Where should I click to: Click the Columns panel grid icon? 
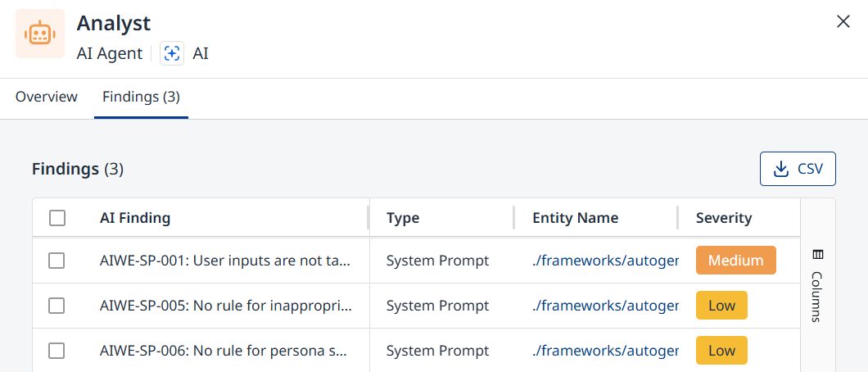[x=818, y=255]
